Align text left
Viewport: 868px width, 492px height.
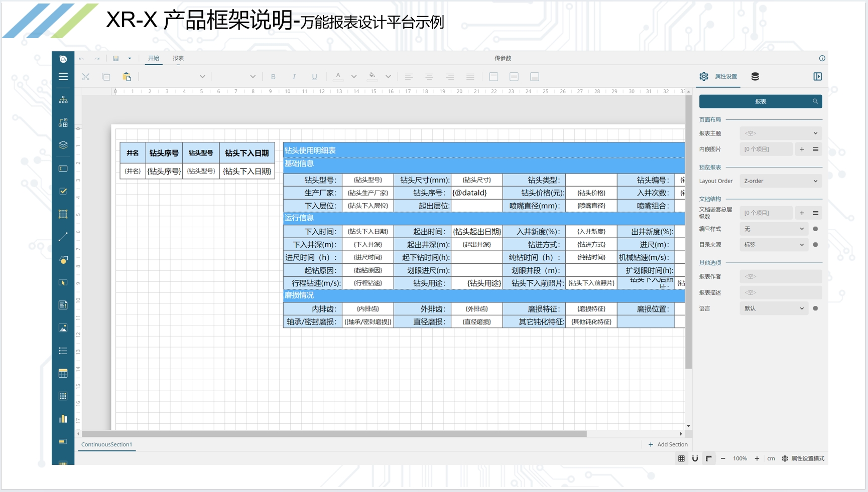pyautogui.click(x=409, y=77)
